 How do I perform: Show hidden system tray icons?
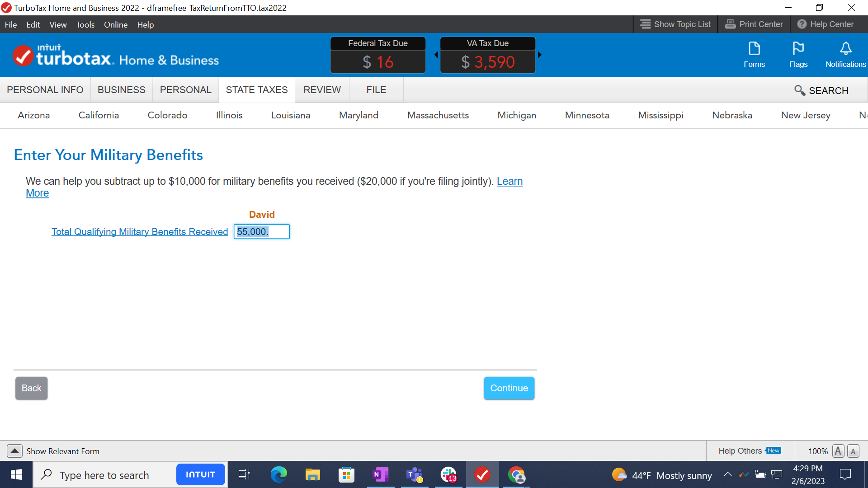point(727,474)
